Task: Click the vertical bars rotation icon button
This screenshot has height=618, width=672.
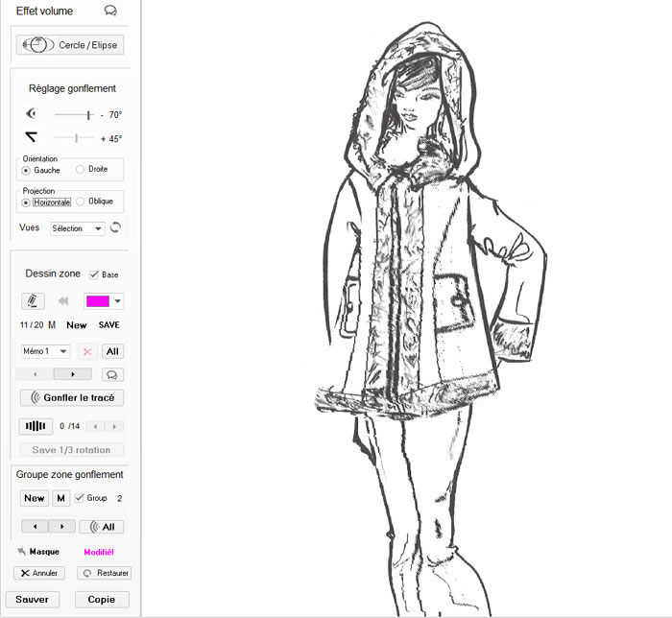Action: click(36, 426)
